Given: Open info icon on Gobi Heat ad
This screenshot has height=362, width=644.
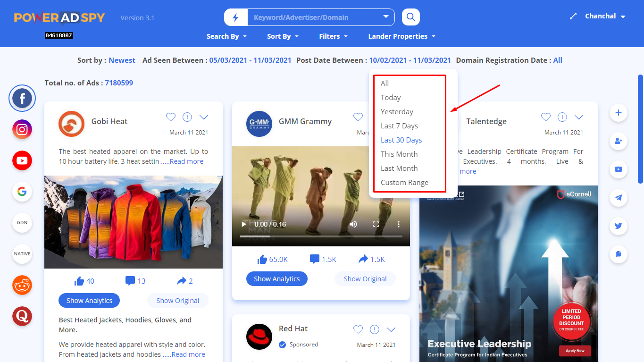Looking at the screenshot, I should [187, 117].
